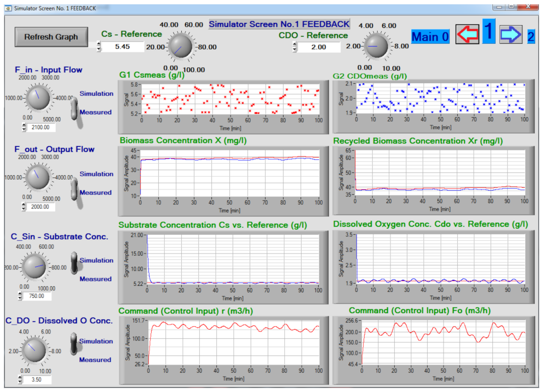This screenshot has height=392, width=541.
Task: Click stepper arrows beside Cs Reference value
Action: click(99, 47)
